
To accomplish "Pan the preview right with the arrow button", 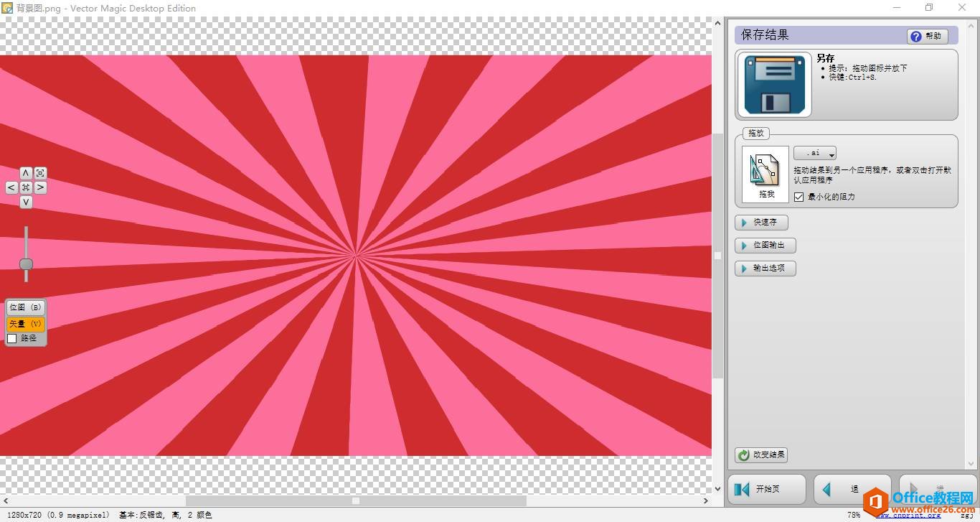I will pos(40,187).
